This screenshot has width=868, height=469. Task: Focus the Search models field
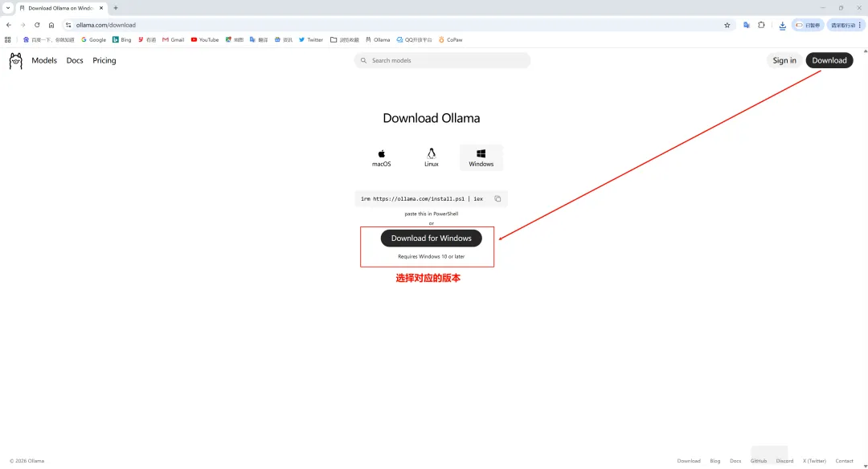point(442,60)
